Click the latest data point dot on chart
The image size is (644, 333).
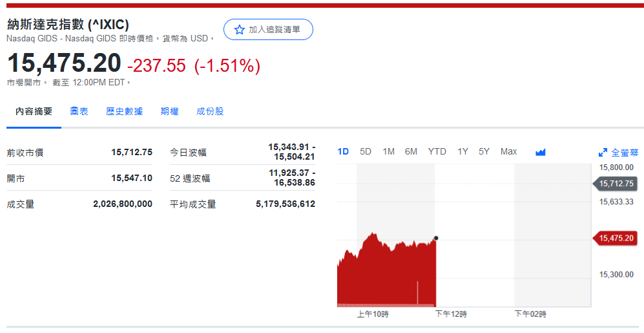point(436,238)
